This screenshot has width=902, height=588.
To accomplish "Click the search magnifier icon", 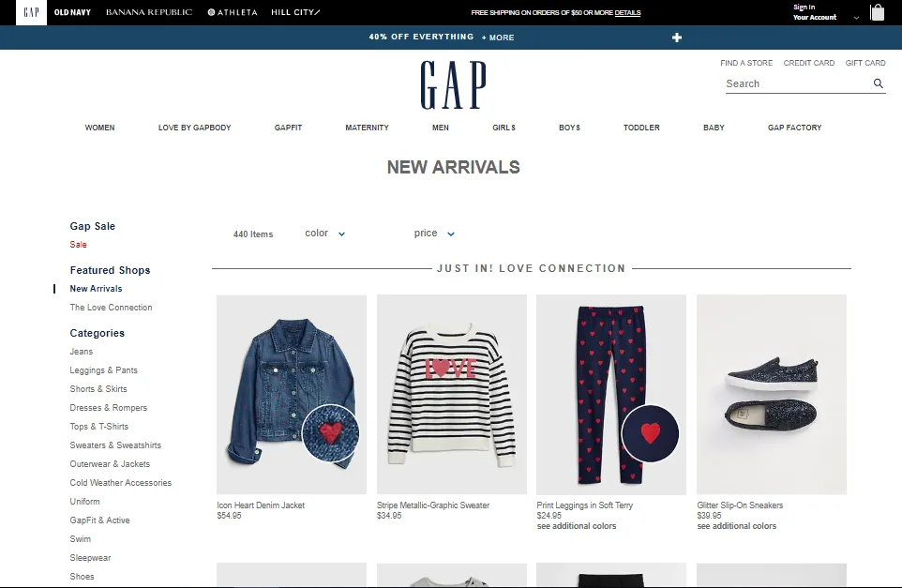I will (x=878, y=83).
